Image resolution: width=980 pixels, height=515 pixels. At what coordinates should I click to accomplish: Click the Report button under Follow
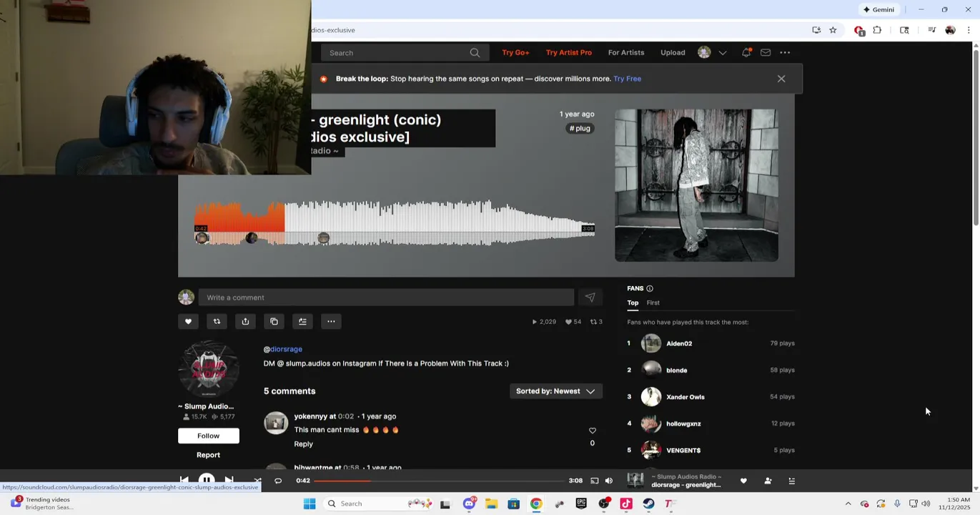[209, 455]
